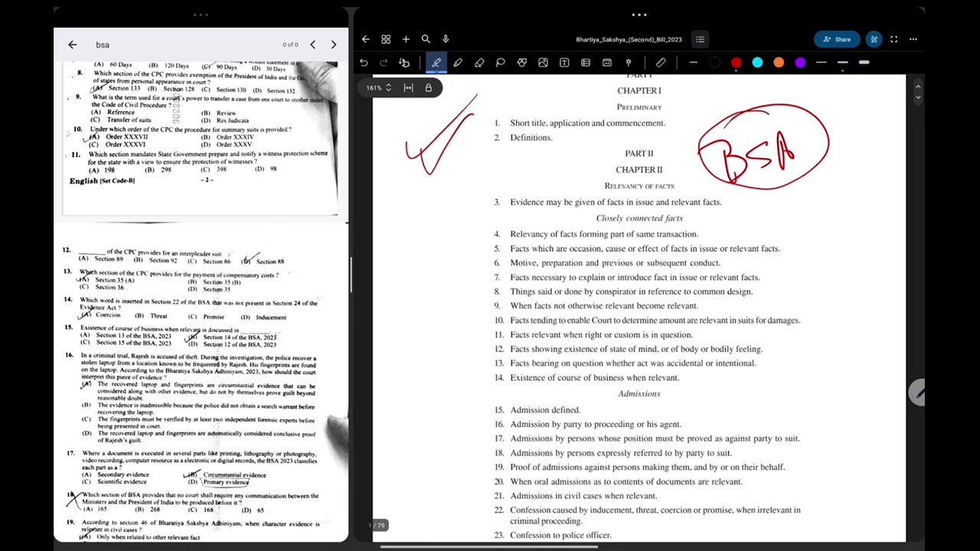Select 'Motive, preparation and previous or subsequent conduct.'
Image resolution: width=980 pixels, height=551 pixels.
(x=616, y=263)
